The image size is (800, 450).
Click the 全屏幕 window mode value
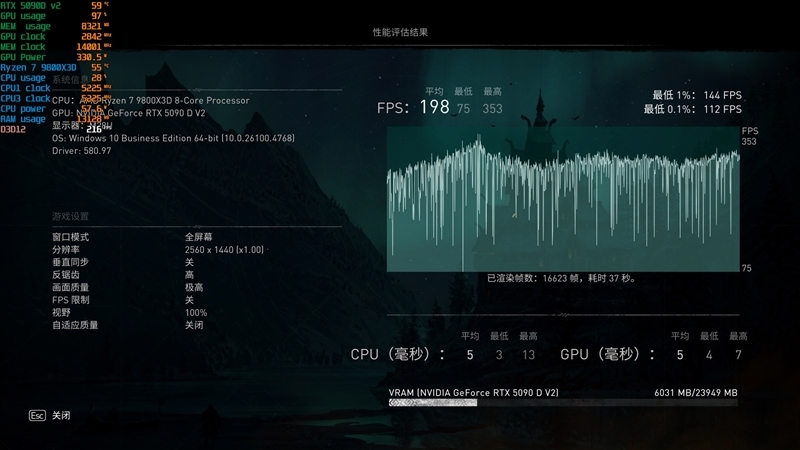click(198, 237)
